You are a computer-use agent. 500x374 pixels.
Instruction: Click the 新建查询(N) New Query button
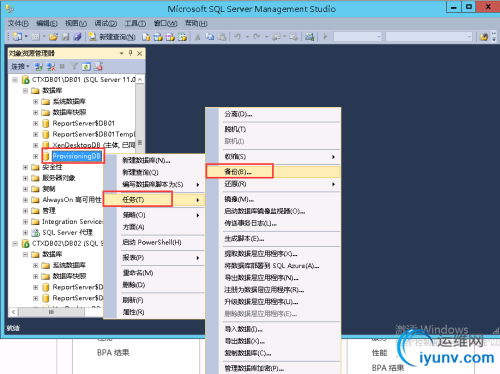click(x=112, y=37)
